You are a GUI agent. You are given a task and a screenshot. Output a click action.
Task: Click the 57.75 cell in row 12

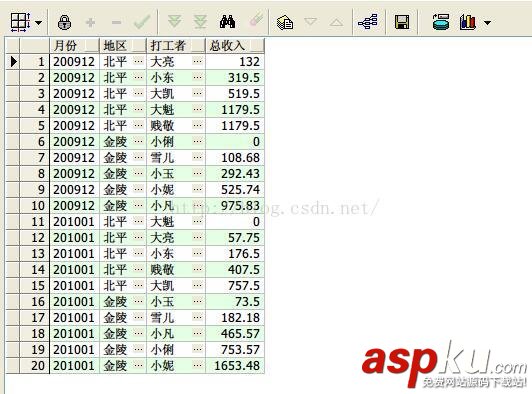235,237
